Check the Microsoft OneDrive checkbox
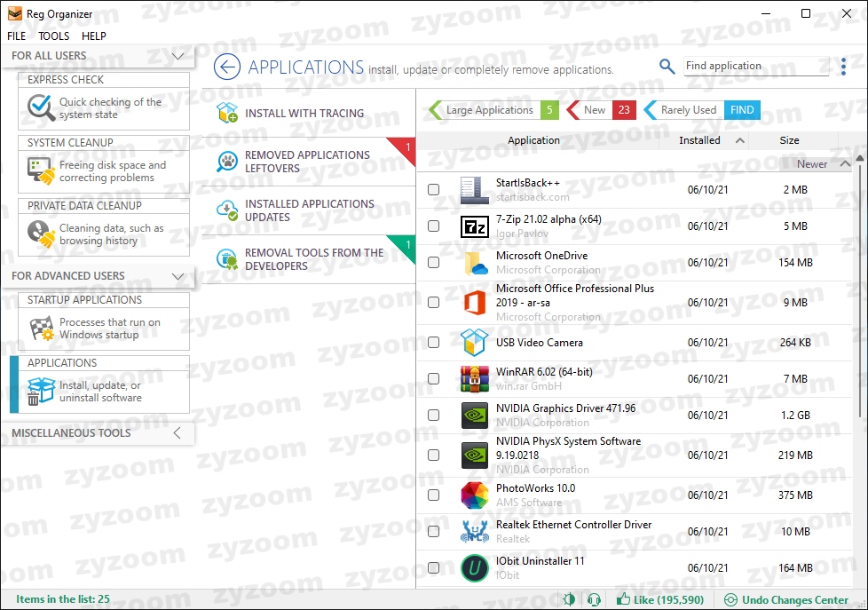This screenshot has height=610, width=868. [x=433, y=263]
